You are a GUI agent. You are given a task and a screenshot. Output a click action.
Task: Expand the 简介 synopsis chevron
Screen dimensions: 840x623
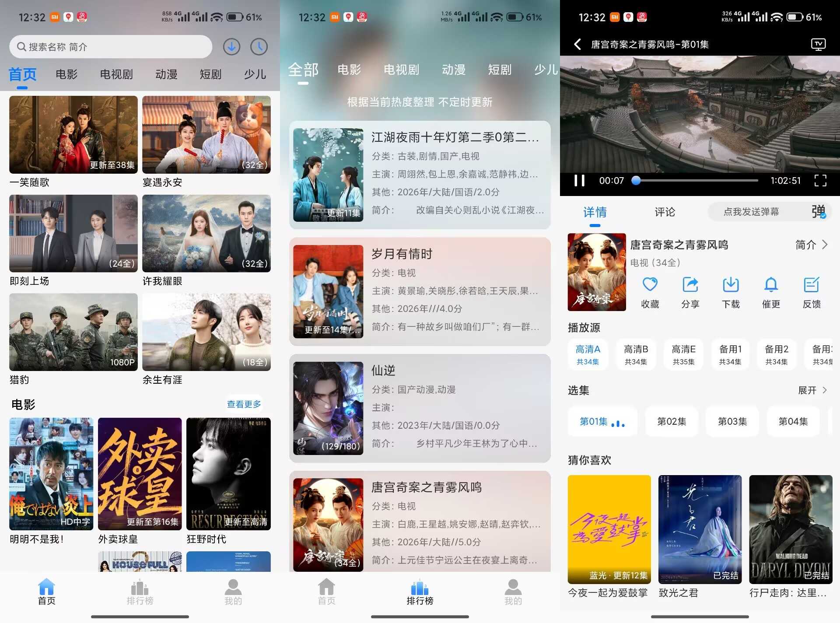click(x=824, y=245)
